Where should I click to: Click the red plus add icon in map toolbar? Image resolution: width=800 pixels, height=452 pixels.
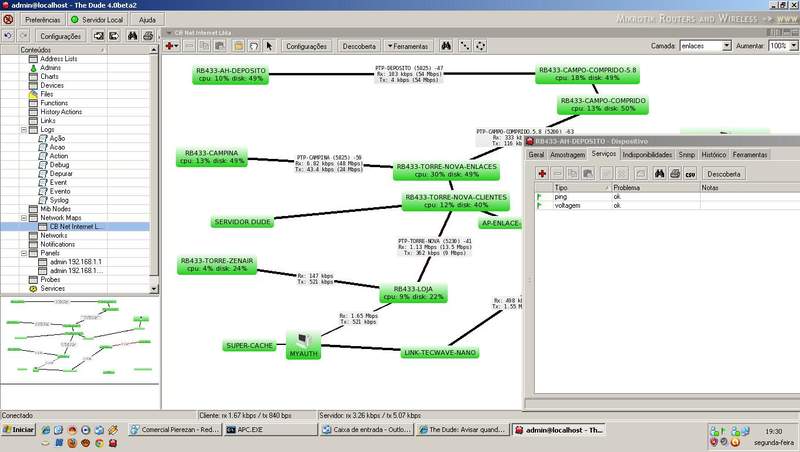click(x=169, y=46)
